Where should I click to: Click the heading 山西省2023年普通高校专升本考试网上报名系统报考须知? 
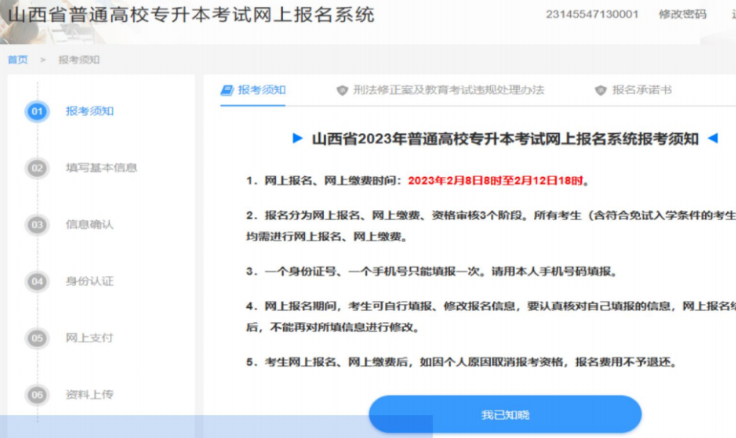click(505, 139)
